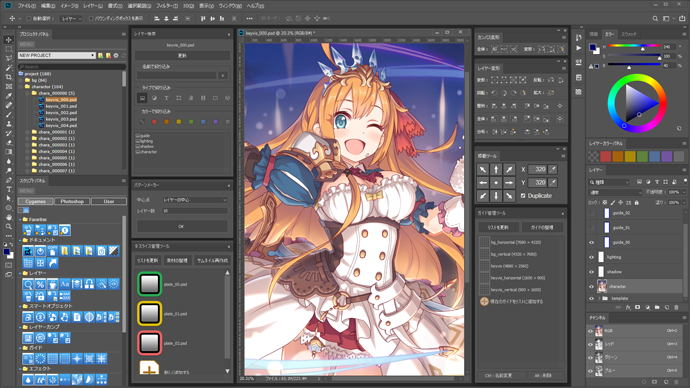The width and height of the screenshot is (690, 388).
Task: Select the Rectangular Marquee tool
Action: 8,49
